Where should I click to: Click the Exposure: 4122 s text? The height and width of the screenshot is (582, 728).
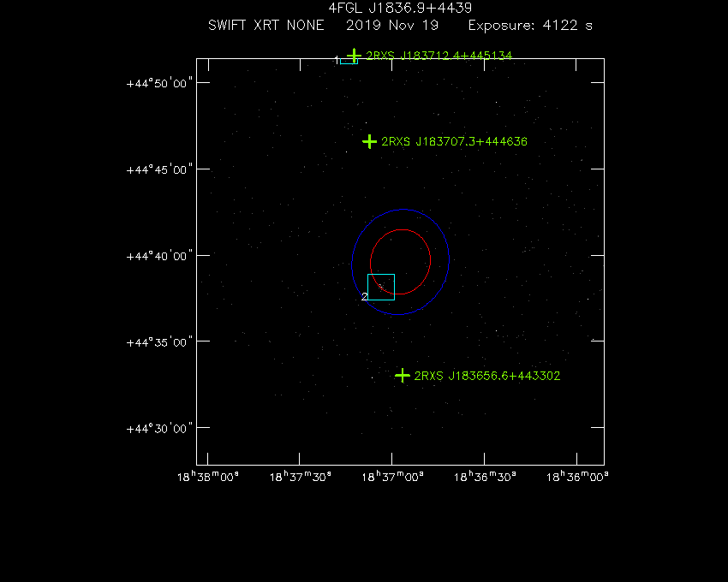(530, 25)
